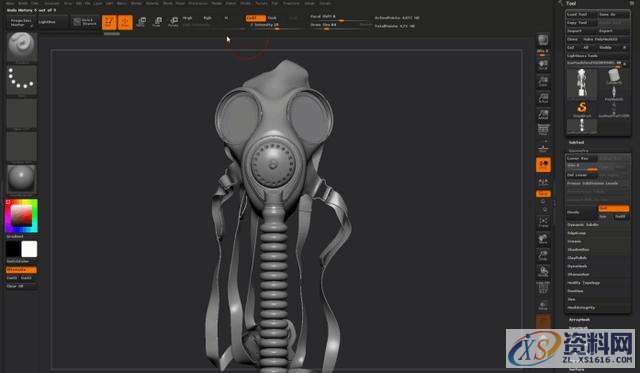The height and width of the screenshot is (373, 640).
Task: Open the Preferences menu
Action: pos(198,3)
